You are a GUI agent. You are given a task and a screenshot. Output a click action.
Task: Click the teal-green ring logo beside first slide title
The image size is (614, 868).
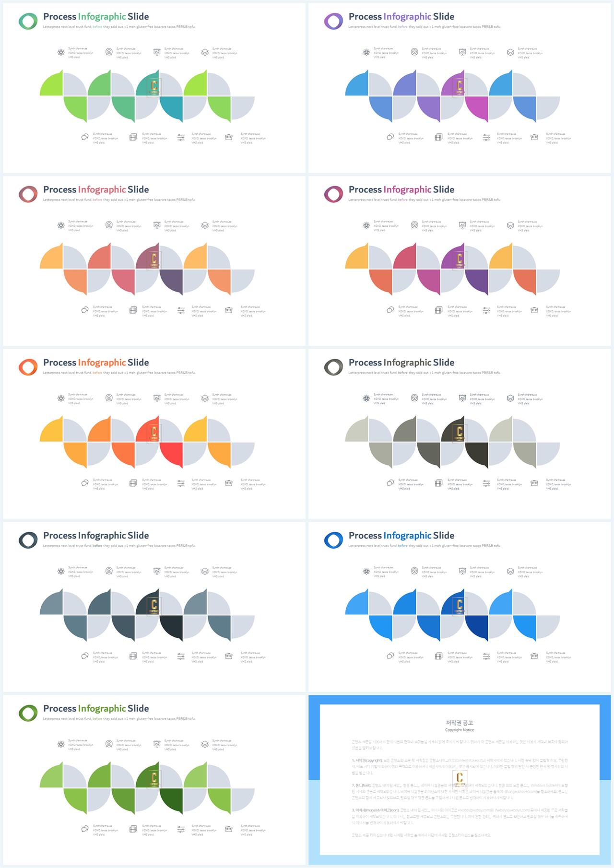point(28,21)
